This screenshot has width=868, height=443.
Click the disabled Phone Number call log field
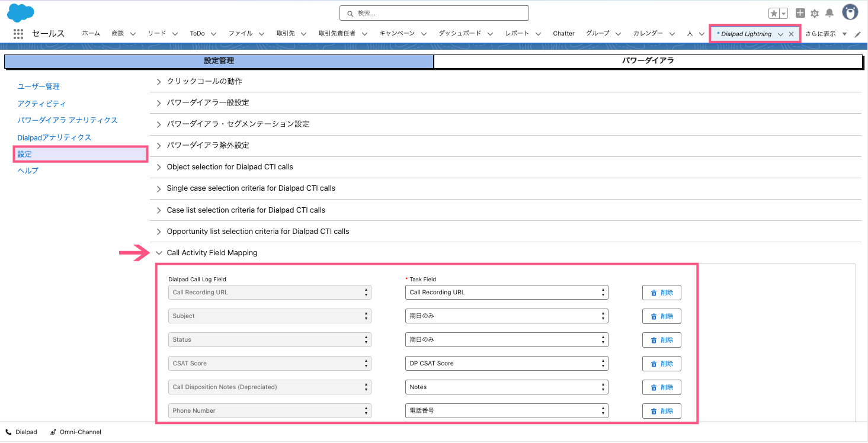[270, 411]
